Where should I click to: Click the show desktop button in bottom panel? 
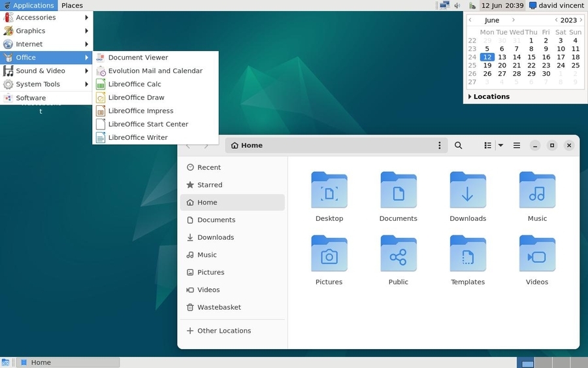point(5,362)
